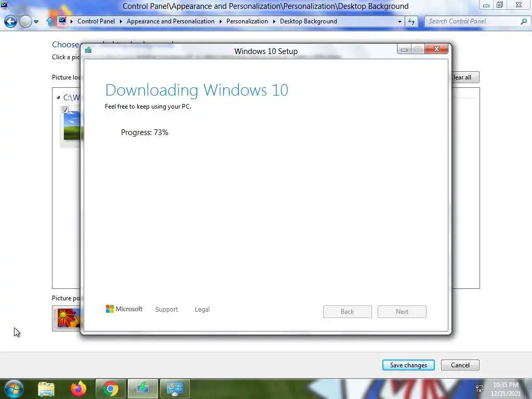Image resolution: width=532 pixels, height=399 pixels.
Task: Expand the arrow after Appearance and Personalization
Action: [x=220, y=21]
